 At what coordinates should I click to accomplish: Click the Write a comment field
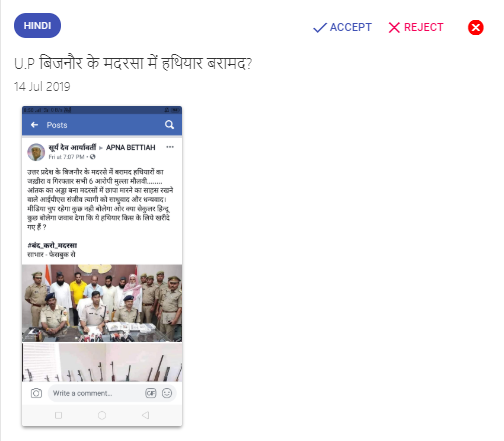tap(98, 393)
